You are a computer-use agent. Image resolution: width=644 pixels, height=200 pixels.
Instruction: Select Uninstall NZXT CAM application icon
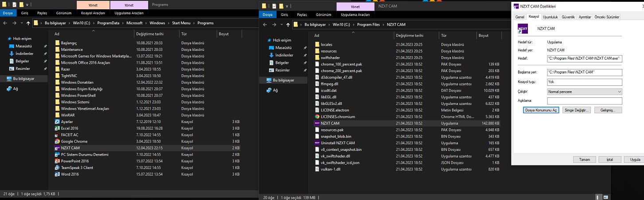pyautogui.click(x=317, y=143)
